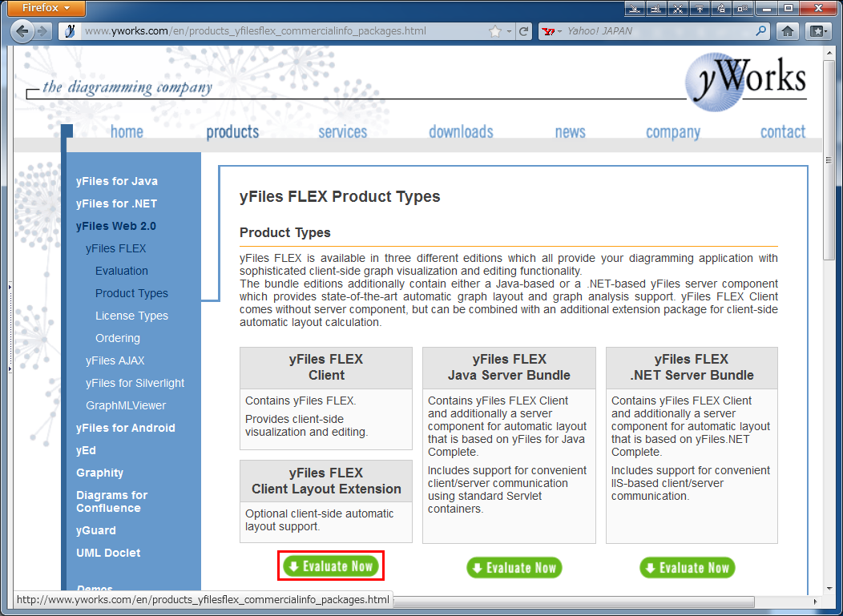Viewport: 843px width, 616px height.
Task: Click the vertical scrollbar up arrow
Action: tap(829, 52)
